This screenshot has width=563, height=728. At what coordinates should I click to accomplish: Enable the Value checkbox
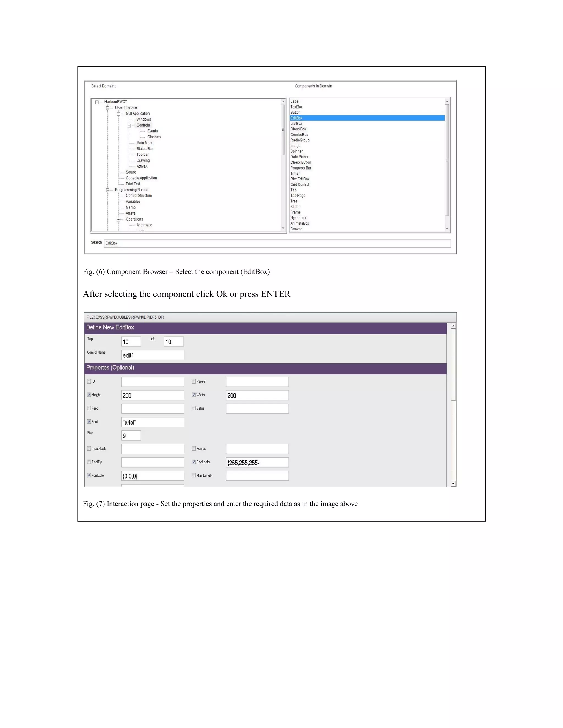point(194,408)
